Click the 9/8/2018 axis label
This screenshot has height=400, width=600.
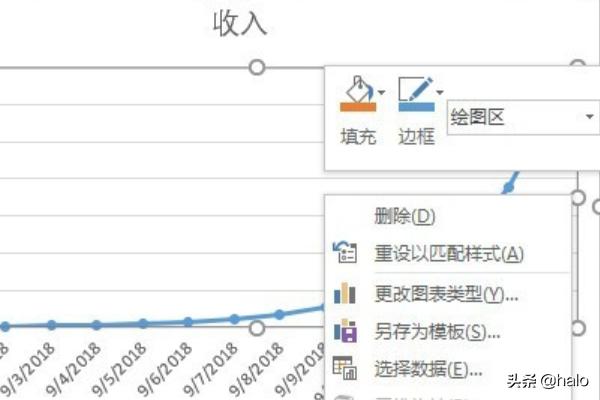pyautogui.click(x=256, y=369)
